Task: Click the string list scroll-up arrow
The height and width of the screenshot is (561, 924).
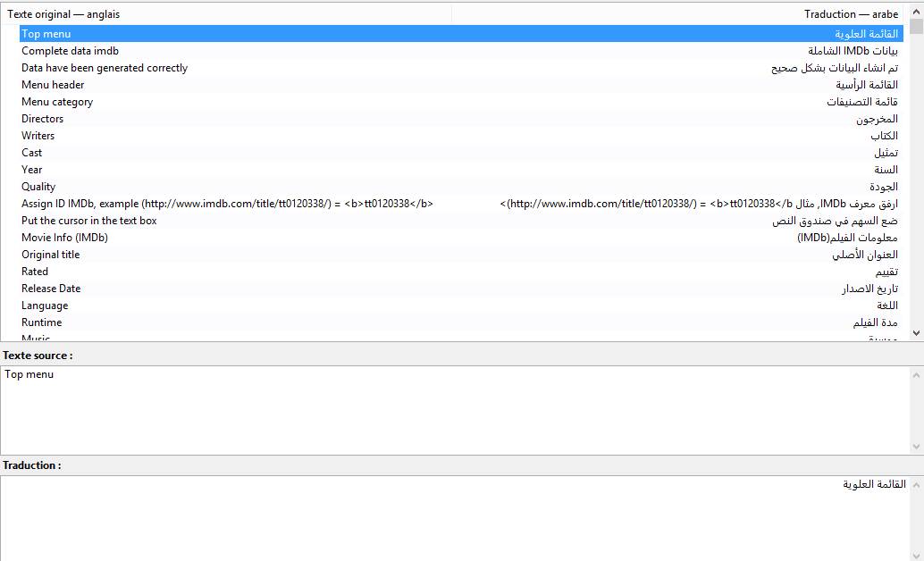Action: point(916,12)
